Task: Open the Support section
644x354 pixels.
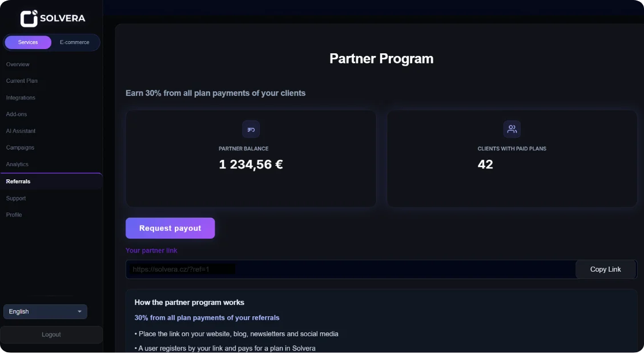Action: 16,198
